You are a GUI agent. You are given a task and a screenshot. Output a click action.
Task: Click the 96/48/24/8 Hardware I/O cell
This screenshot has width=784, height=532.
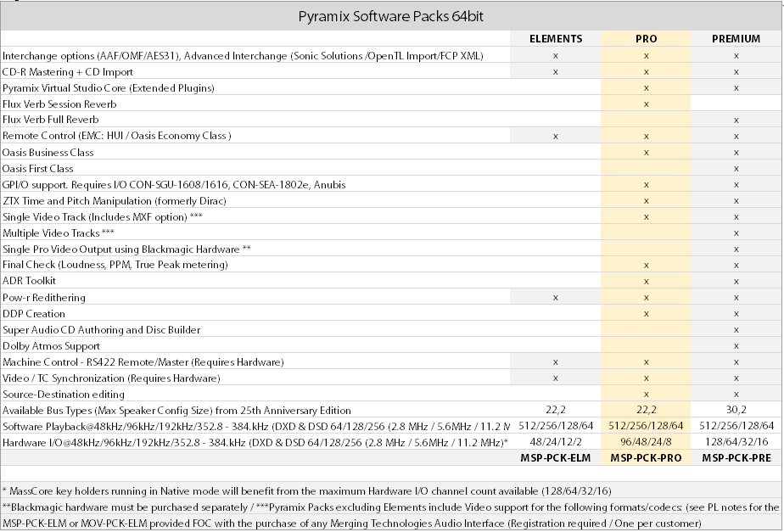coord(646,442)
